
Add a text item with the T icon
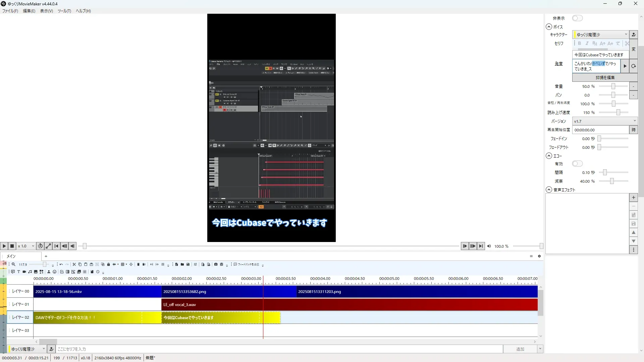point(18,272)
